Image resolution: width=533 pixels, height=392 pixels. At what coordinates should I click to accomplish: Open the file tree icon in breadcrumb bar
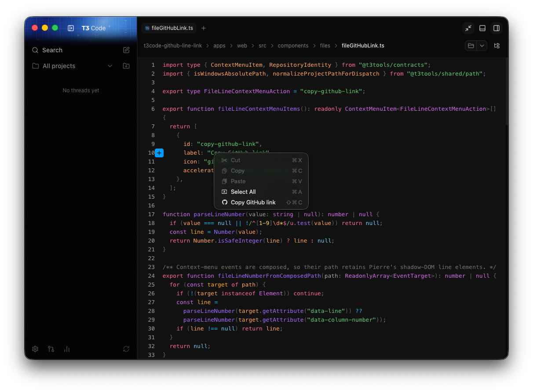click(497, 46)
